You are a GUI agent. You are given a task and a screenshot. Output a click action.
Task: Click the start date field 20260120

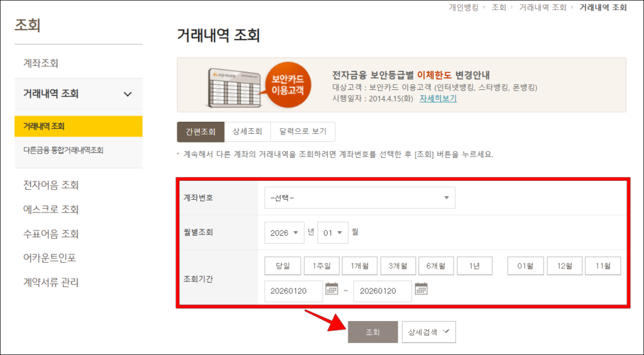294,291
